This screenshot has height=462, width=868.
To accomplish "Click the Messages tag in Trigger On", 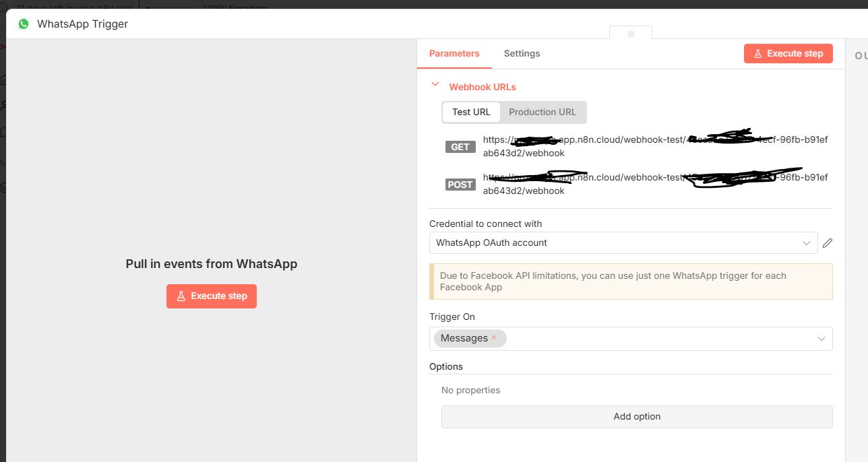I will [x=470, y=338].
